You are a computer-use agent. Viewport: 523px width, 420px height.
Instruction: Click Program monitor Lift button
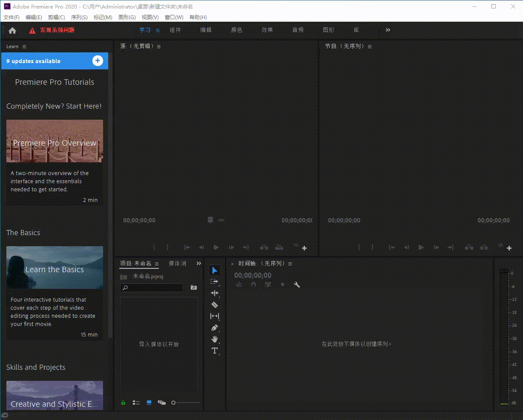[469, 247]
